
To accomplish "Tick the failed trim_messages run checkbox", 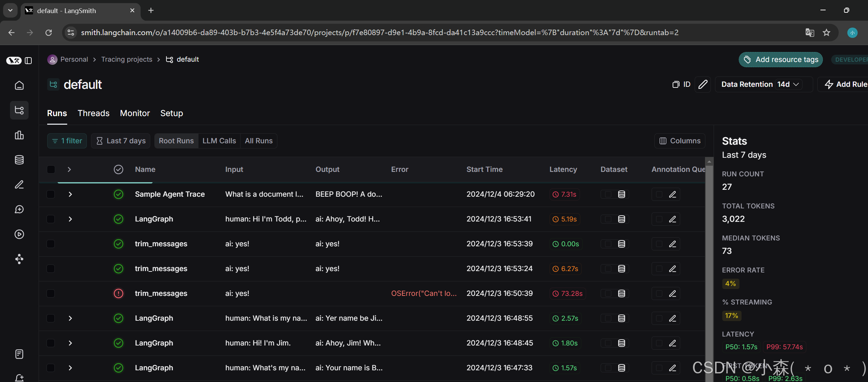I will [51, 293].
